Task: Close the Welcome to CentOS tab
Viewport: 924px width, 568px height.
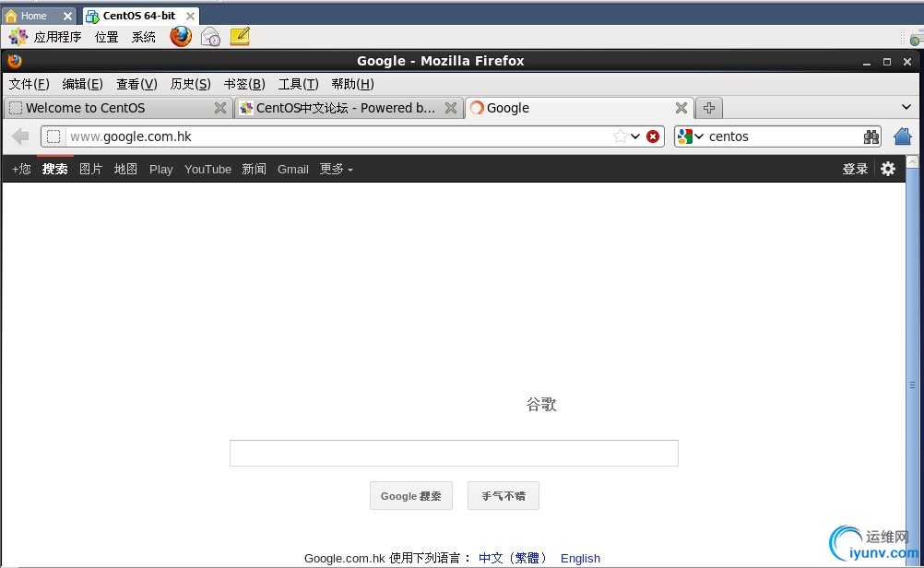Action: pyautogui.click(x=220, y=108)
